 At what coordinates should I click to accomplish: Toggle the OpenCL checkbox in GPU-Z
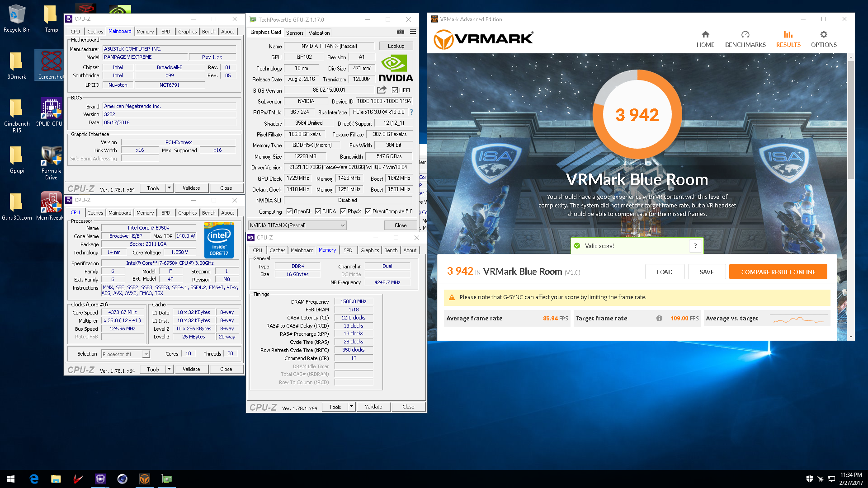coord(289,211)
